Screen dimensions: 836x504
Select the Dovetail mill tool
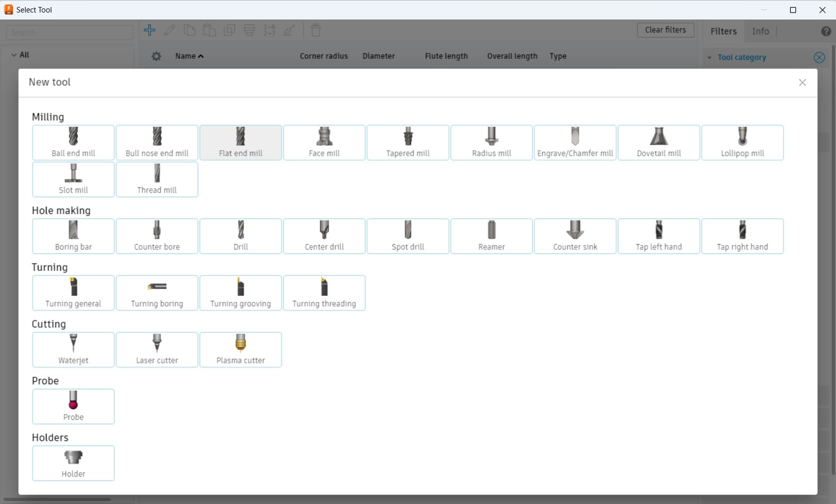(659, 143)
